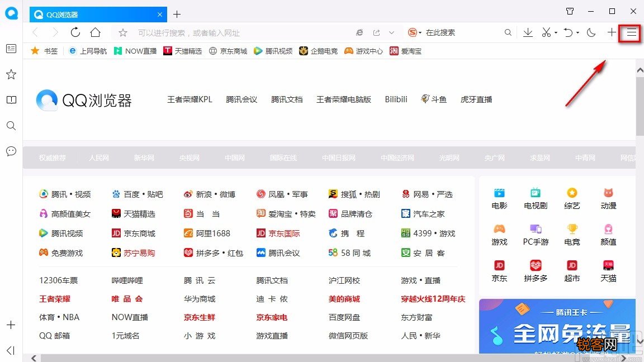The height and width of the screenshot is (362, 644).
Task: Go to the home page icon
Action: click(95, 32)
